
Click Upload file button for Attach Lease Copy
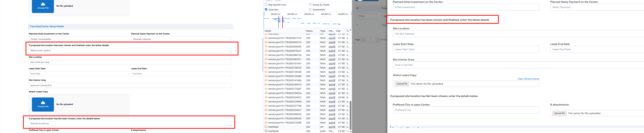pos(402,84)
